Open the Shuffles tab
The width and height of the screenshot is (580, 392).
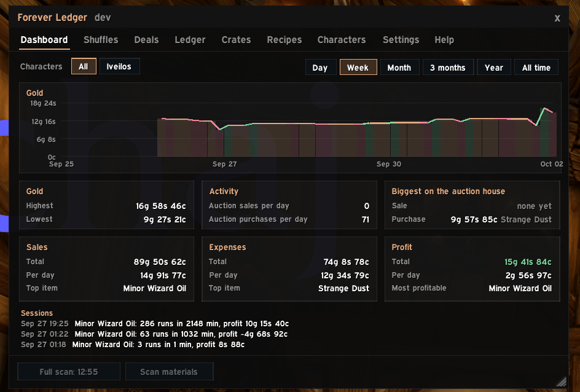(x=101, y=40)
